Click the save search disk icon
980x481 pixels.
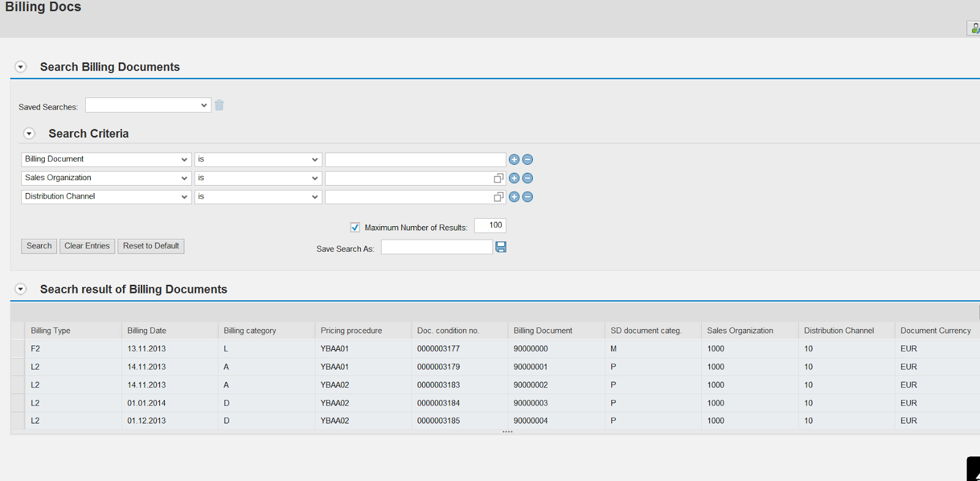click(x=501, y=247)
